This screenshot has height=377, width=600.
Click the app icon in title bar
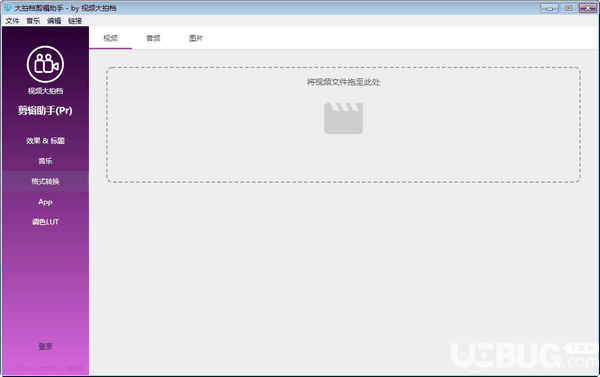point(8,7)
